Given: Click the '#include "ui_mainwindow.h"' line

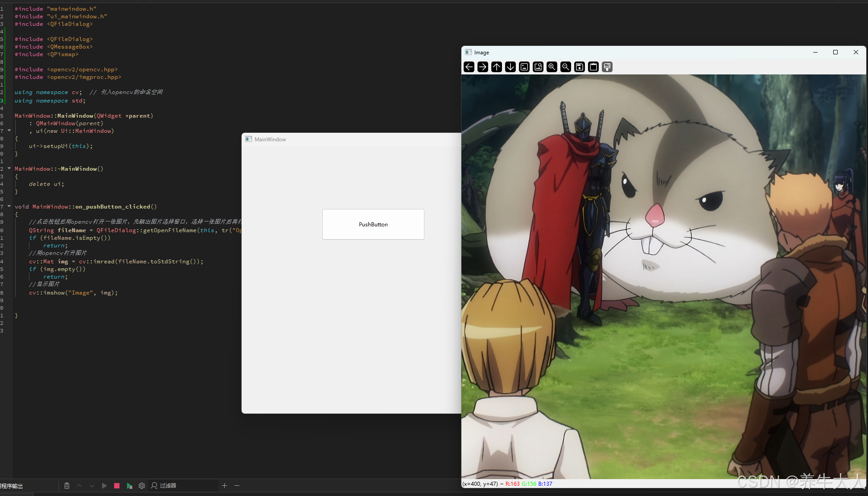Looking at the screenshot, I should coord(61,16).
